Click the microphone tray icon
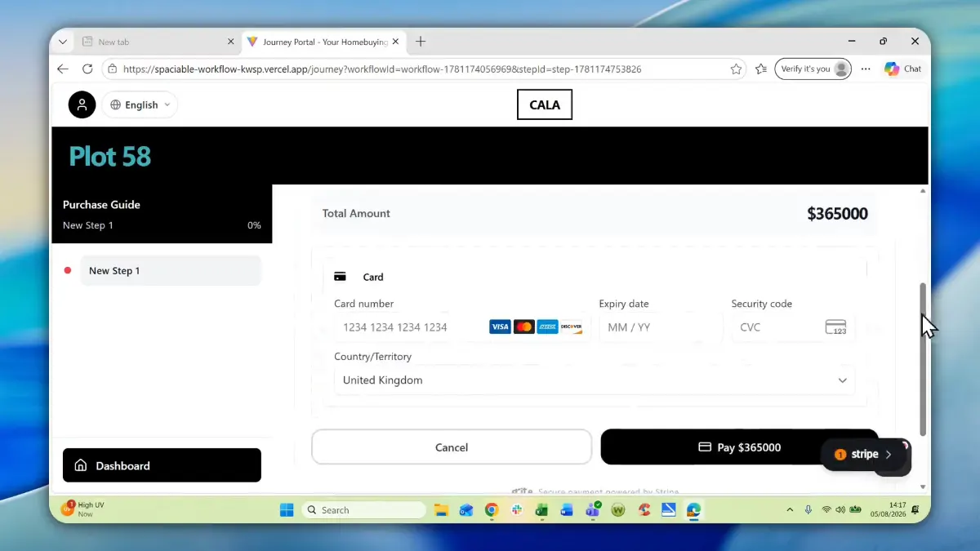Image resolution: width=980 pixels, height=551 pixels. [808, 510]
